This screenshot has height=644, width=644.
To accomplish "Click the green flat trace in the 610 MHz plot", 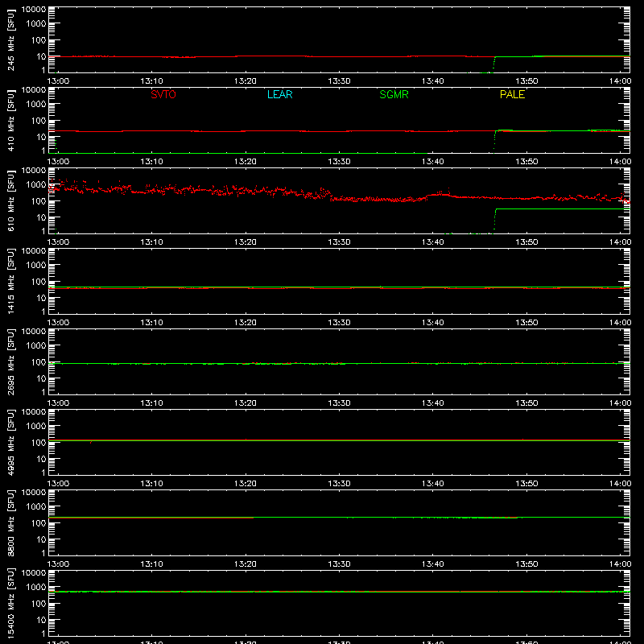I will pos(563,209).
